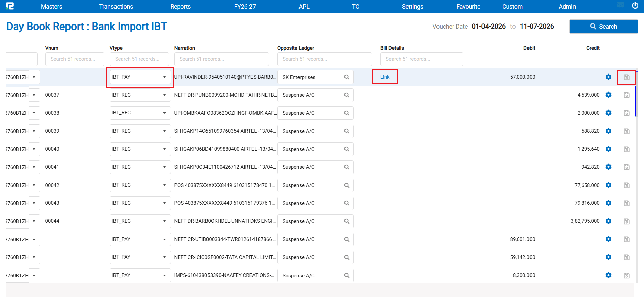
Task: Click ledger search icon for voucher 00040
Action: point(347,149)
